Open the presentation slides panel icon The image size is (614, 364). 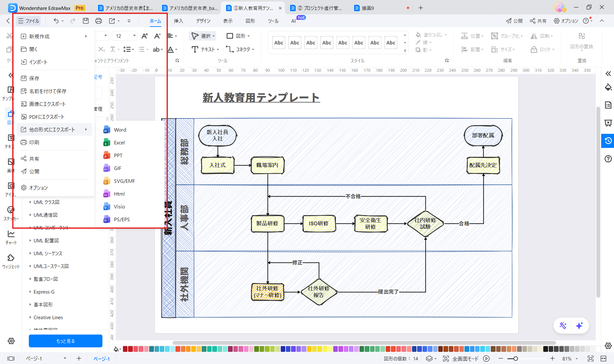[608, 123]
